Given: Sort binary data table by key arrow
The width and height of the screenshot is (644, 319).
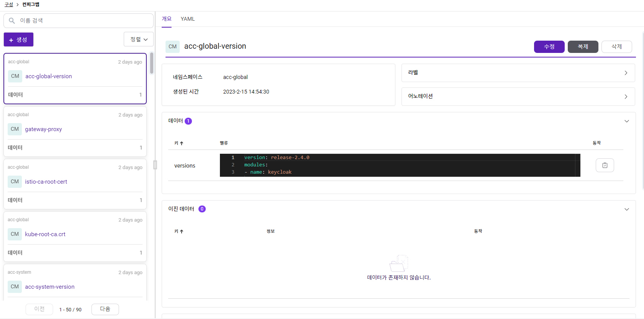Looking at the screenshot, I should pyautogui.click(x=182, y=232).
